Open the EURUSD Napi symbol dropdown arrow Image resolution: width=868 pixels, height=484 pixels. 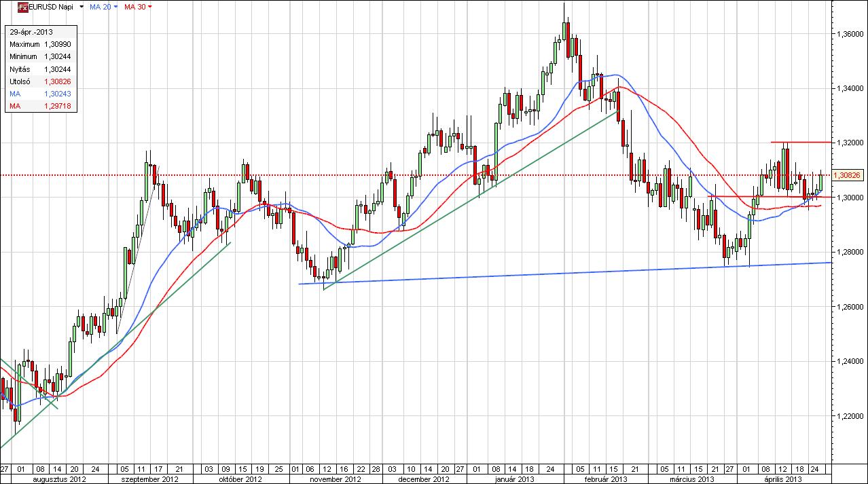coord(82,7)
